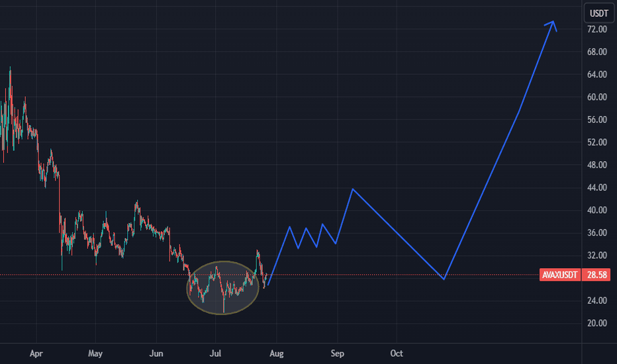
Task: Click the 28.58 current price tag
Action: [x=596, y=275]
